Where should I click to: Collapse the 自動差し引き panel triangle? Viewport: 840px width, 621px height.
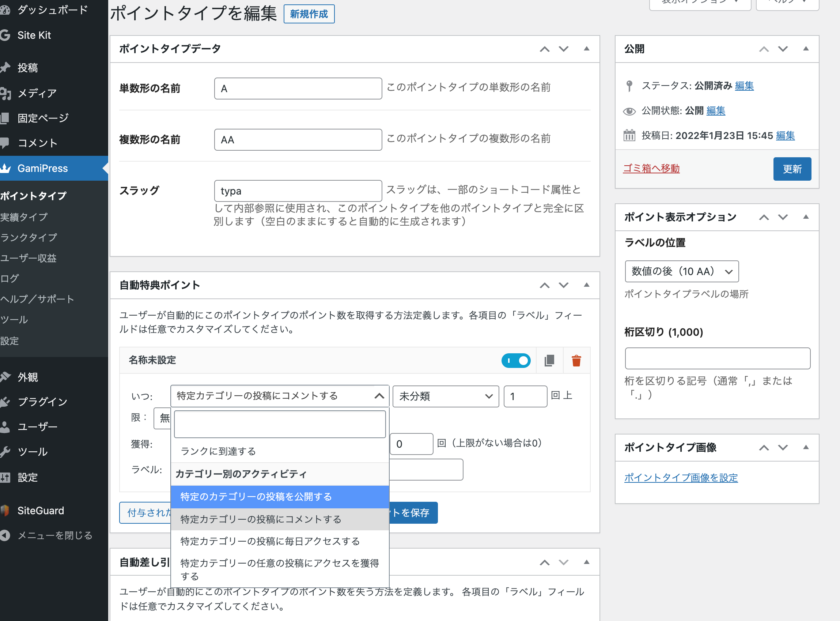click(586, 562)
